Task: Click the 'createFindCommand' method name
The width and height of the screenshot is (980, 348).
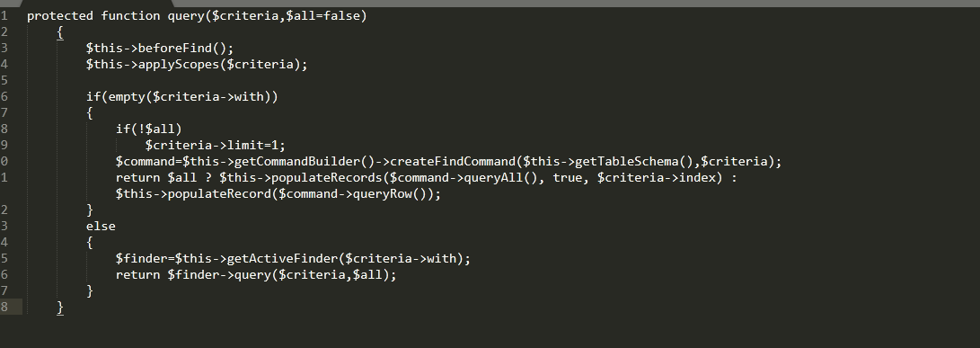Action: 453,162
